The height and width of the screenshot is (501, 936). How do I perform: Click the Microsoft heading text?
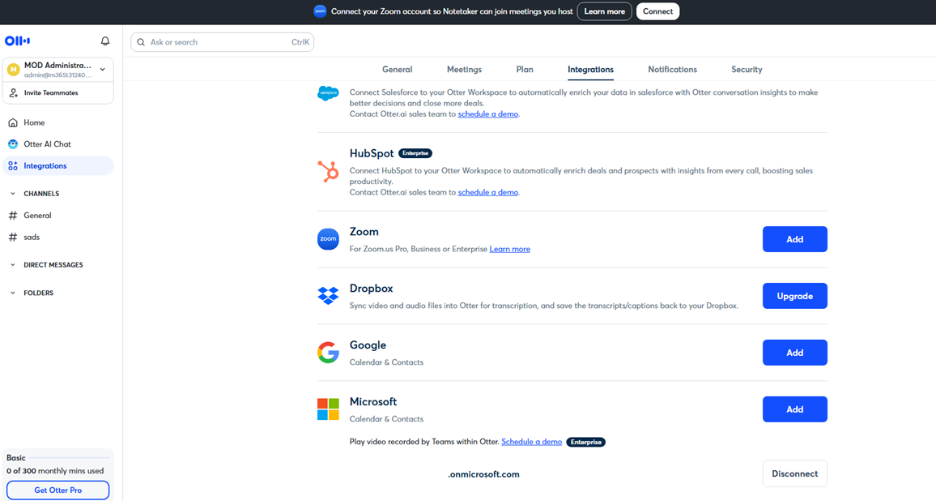coord(373,402)
